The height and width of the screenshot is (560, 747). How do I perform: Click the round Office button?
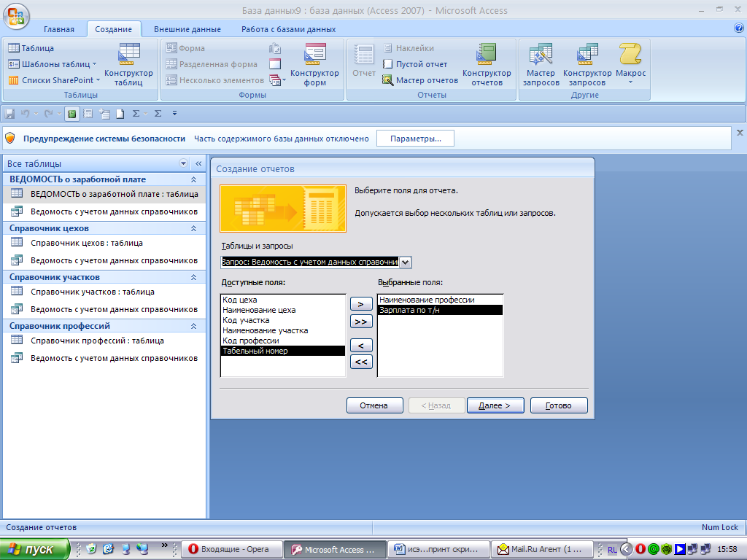coord(16,16)
